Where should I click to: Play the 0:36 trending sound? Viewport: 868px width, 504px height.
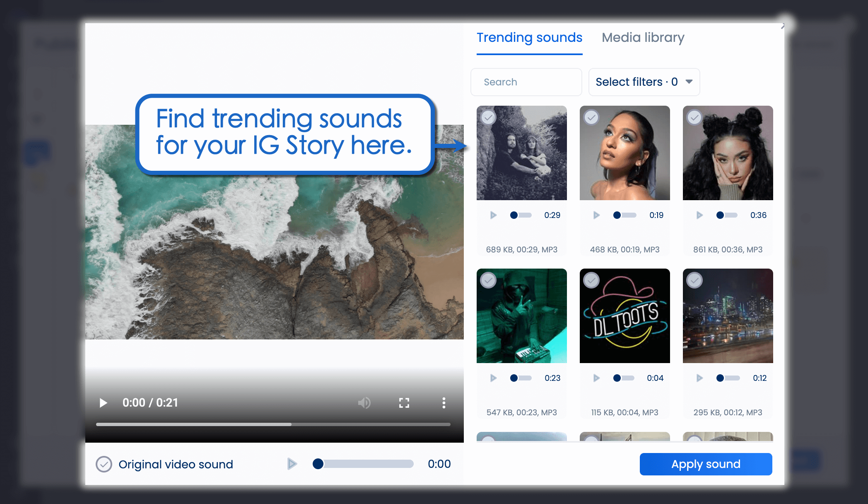pos(699,215)
